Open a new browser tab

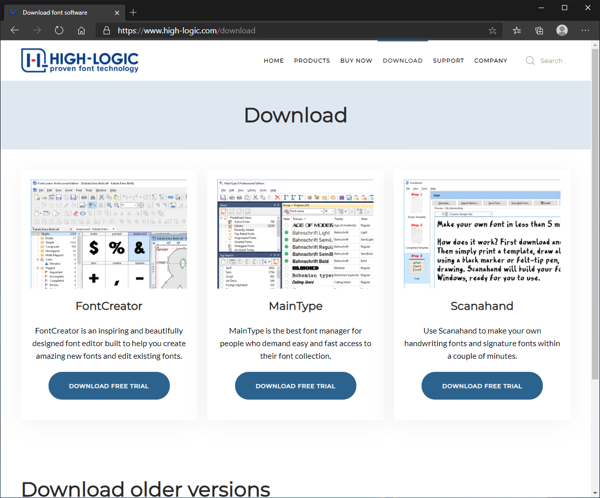point(133,13)
